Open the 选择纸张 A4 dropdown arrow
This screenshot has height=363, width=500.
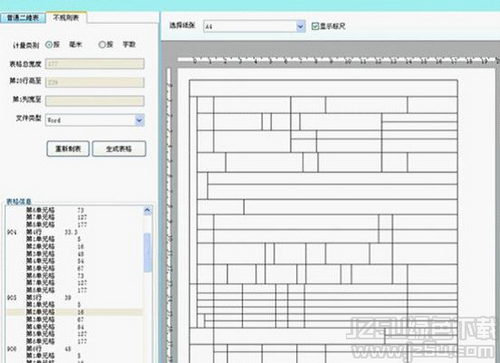pyautogui.click(x=301, y=26)
